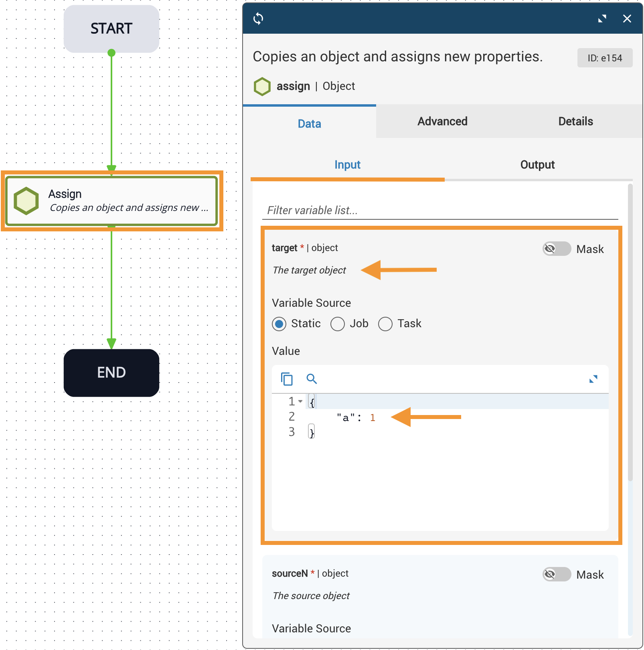Expand the target value editor

coord(593,379)
